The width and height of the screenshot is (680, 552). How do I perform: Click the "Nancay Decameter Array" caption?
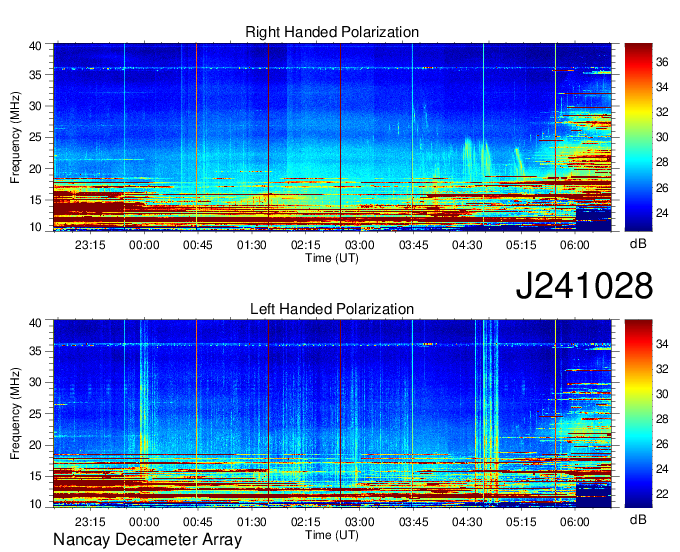147,540
